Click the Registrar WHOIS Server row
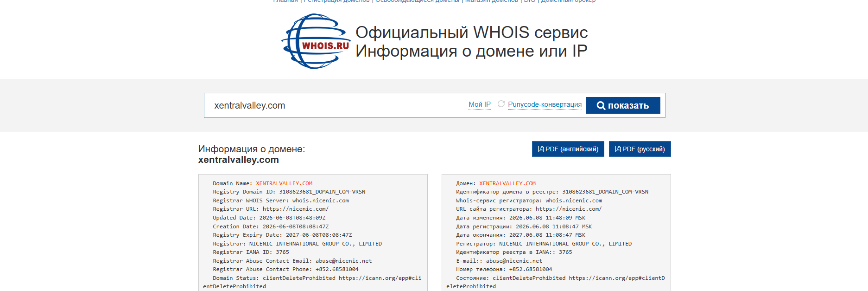Screen dimensions: 868x291 point(281,200)
